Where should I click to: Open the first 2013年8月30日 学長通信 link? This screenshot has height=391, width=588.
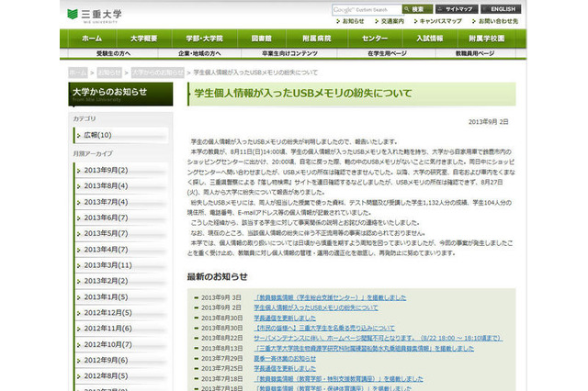[x=285, y=318]
